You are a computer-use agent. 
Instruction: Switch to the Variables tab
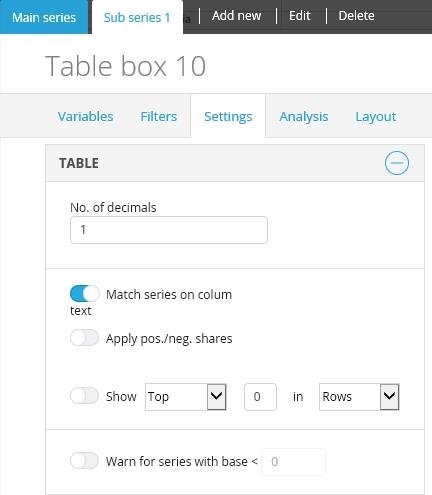85,117
